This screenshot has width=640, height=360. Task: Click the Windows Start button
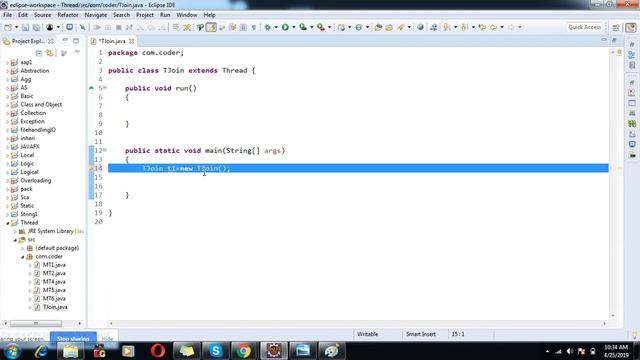(12, 351)
